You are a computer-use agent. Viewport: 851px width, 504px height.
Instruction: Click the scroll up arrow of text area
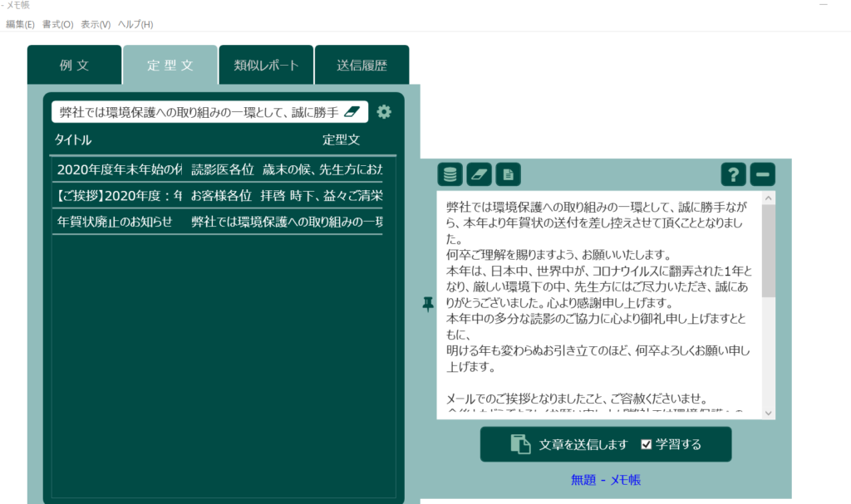pyautogui.click(x=768, y=198)
